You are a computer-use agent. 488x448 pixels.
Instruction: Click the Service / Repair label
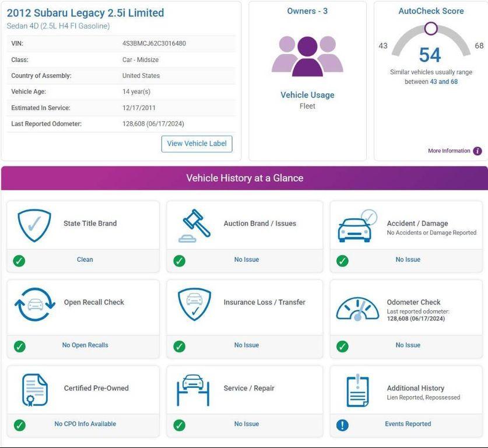(x=249, y=388)
